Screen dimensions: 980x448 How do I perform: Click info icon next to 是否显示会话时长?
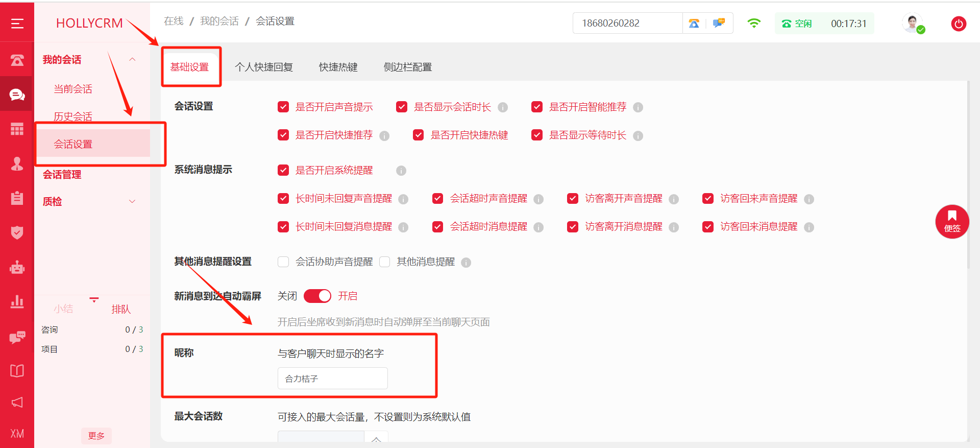(x=503, y=107)
